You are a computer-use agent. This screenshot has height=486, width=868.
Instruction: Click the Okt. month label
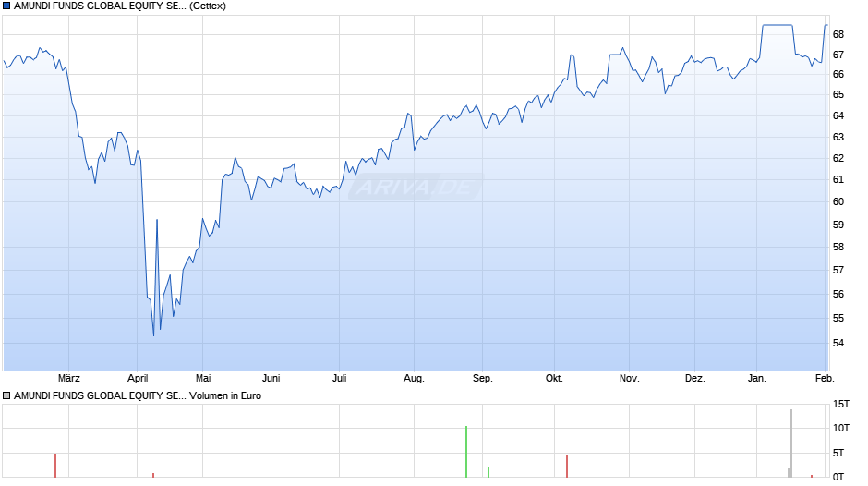(554, 379)
